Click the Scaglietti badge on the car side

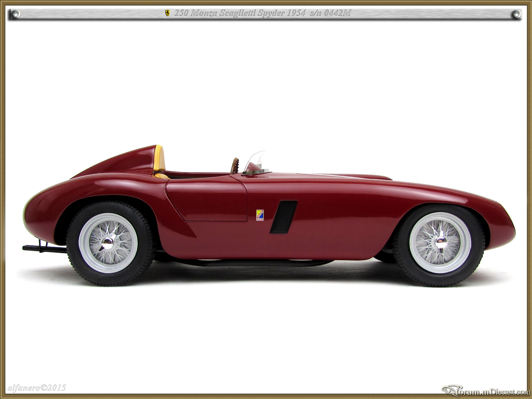click(x=260, y=214)
